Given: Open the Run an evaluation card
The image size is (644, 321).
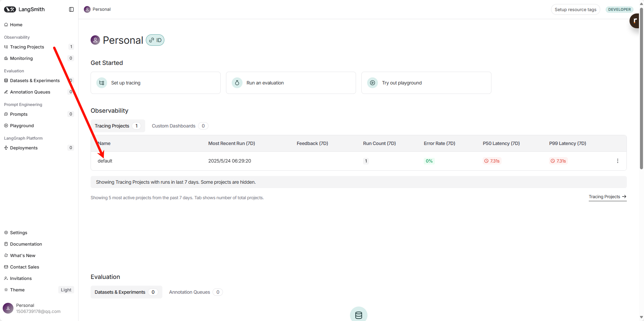Looking at the screenshot, I should pos(291,83).
